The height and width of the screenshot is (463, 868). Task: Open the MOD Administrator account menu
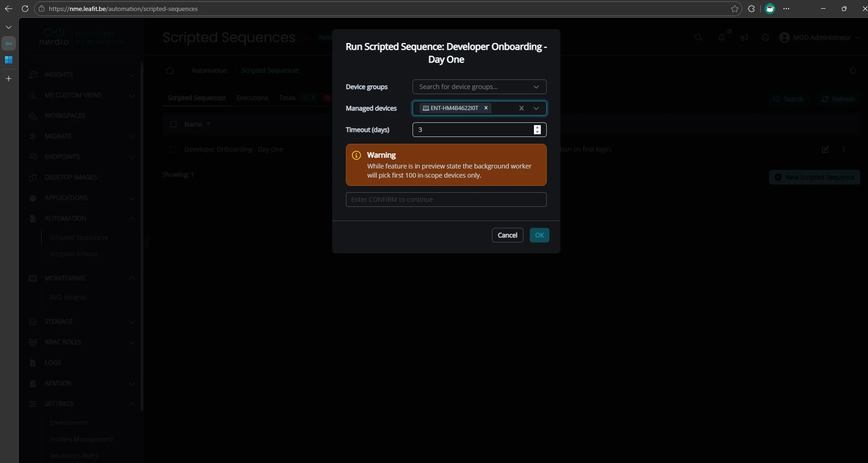point(819,37)
